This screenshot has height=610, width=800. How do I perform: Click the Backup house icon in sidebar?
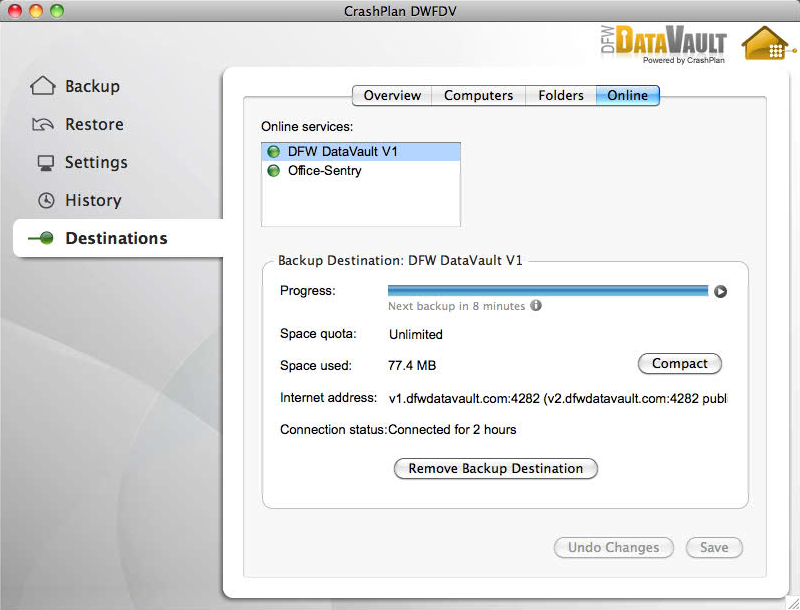43,86
